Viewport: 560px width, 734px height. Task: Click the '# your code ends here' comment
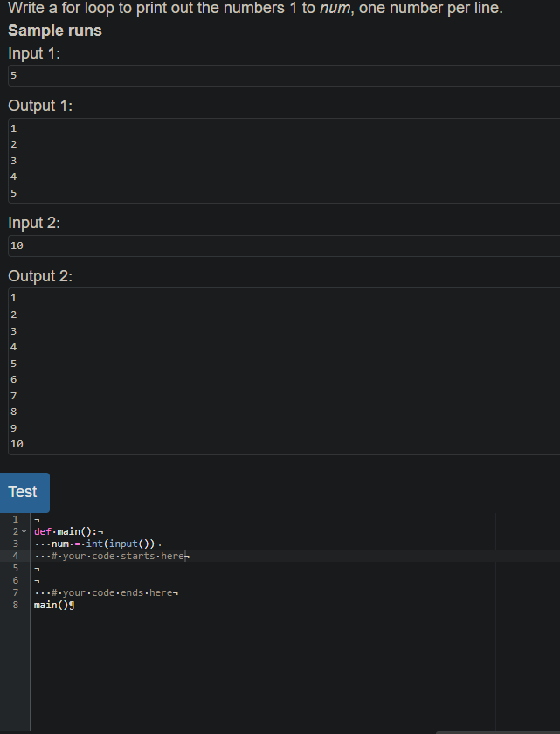pos(114,592)
